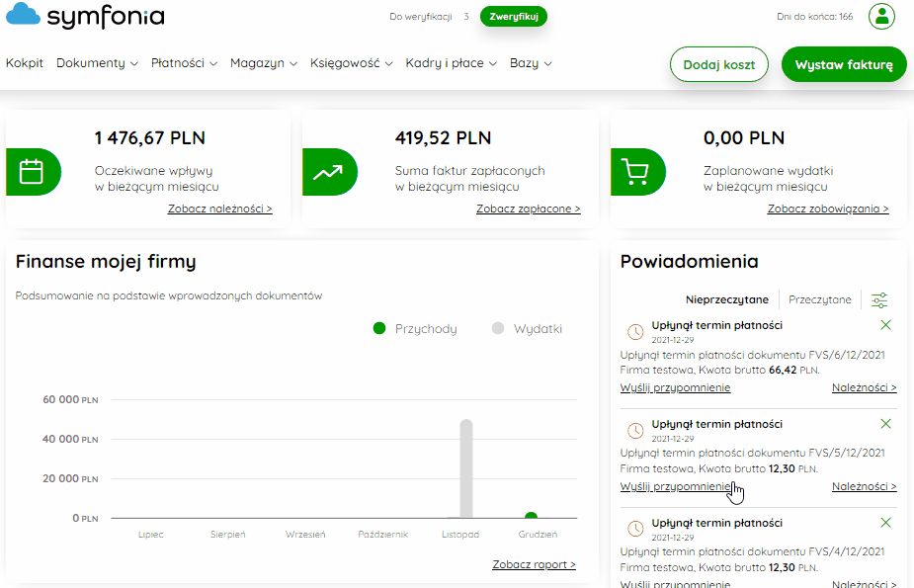
Task: Click the trending arrow paid invoices icon
Action: pyautogui.click(x=328, y=172)
